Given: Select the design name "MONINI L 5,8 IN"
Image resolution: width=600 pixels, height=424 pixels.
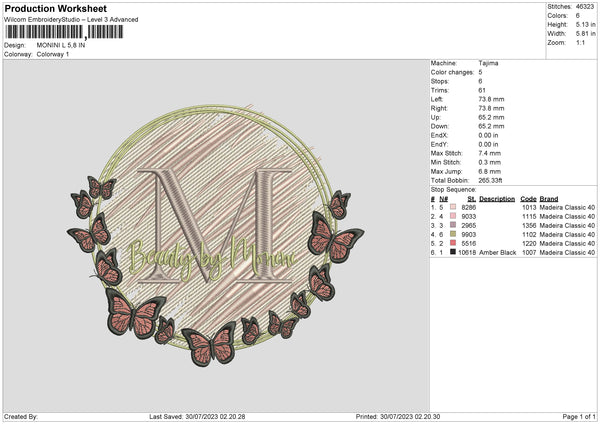Looking at the screenshot, I should point(61,45).
